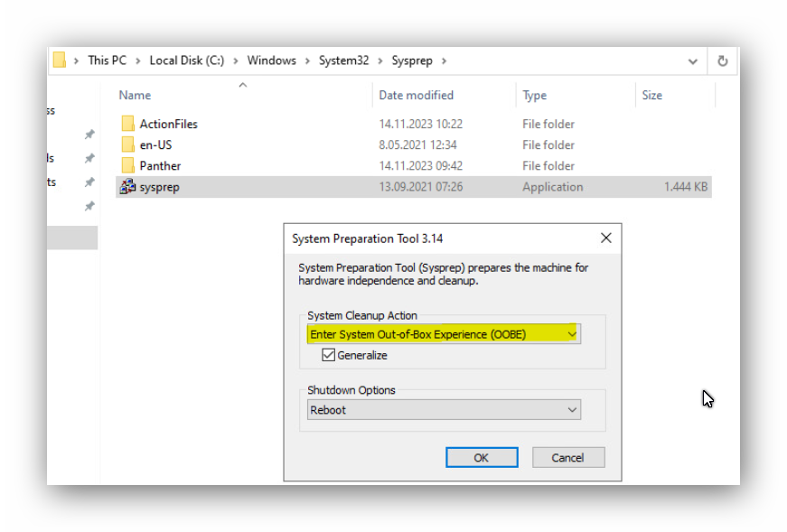Go to Local Disk (C:) in breadcrumb
The width and height of the screenshot is (787, 532).
click(x=186, y=61)
